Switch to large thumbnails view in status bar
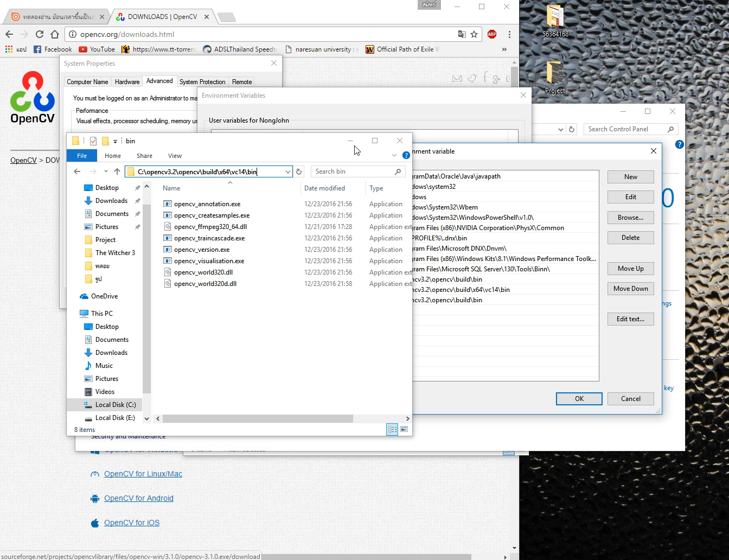Viewport: 729px width, 560px height. pyautogui.click(x=404, y=429)
